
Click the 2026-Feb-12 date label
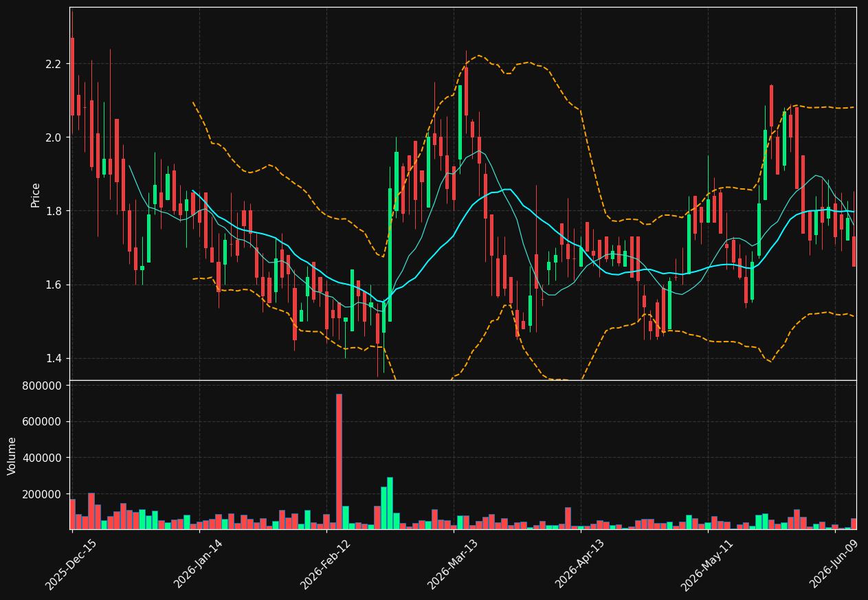pos(326,564)
